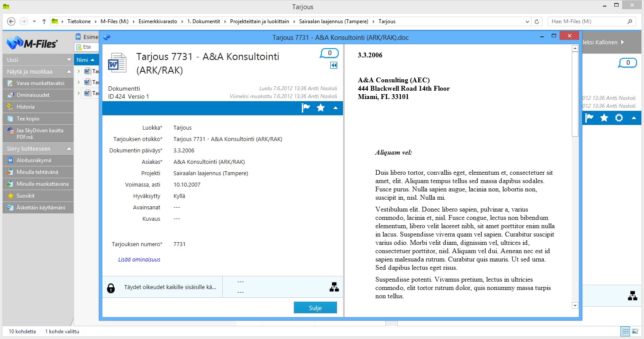Click the gear settings icon in background pane
644x339 pixels.
[x=619, y=118]
